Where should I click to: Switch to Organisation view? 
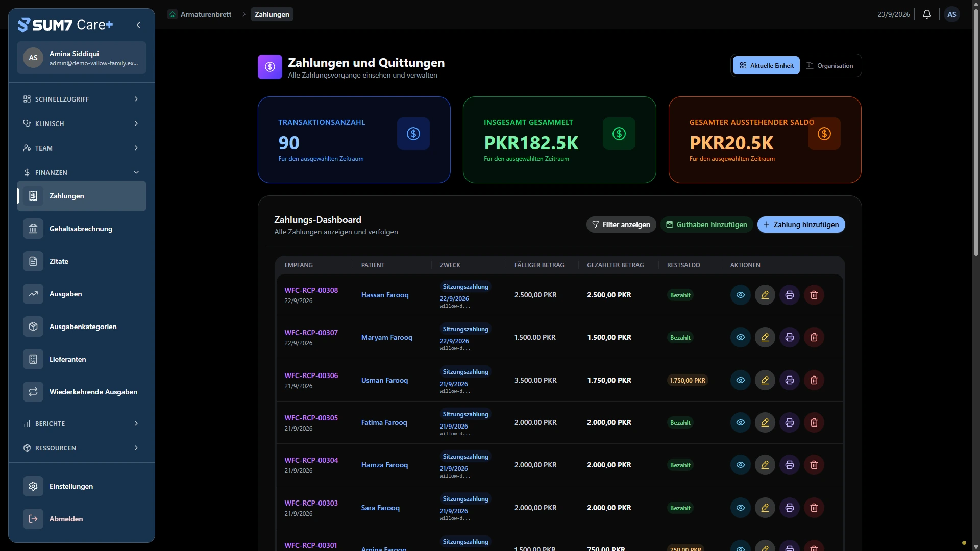(829, 65)
